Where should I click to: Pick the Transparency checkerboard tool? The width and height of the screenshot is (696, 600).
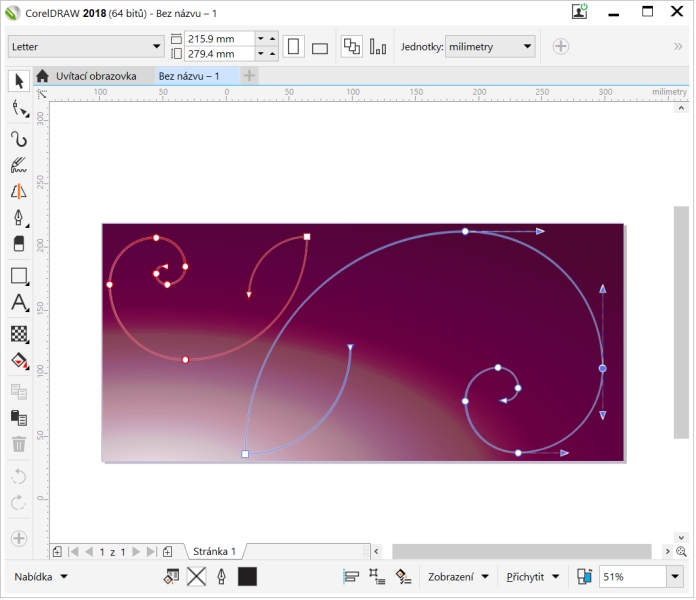18,333
